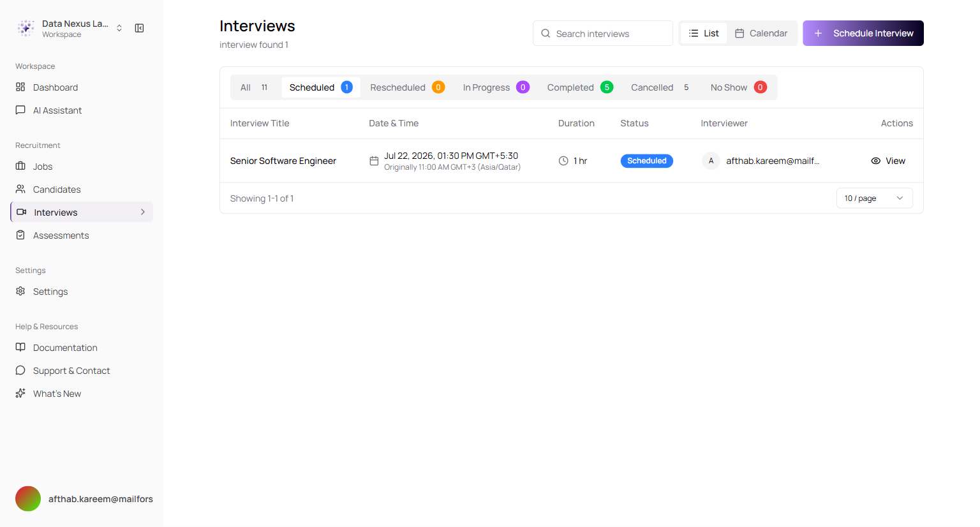Screen dimensions: 980x527
Task: Click the What's New sparkle icon
Action: coord(20,393)
